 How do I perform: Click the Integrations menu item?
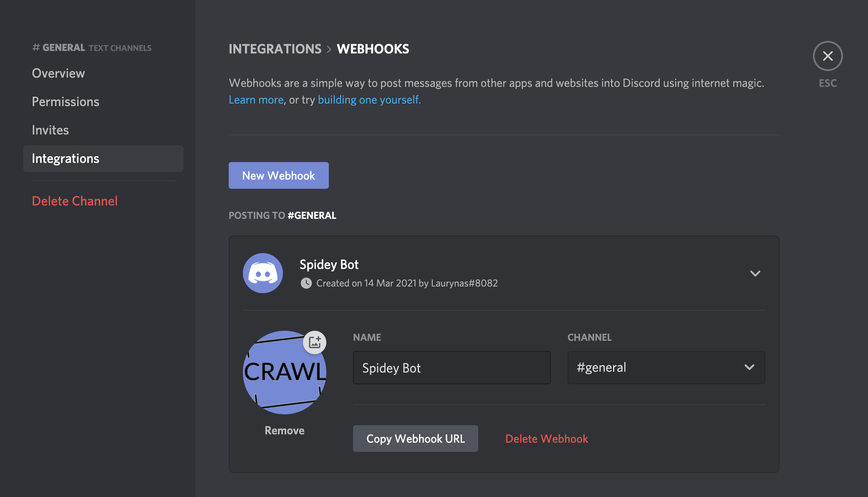[x=65, y=158]
